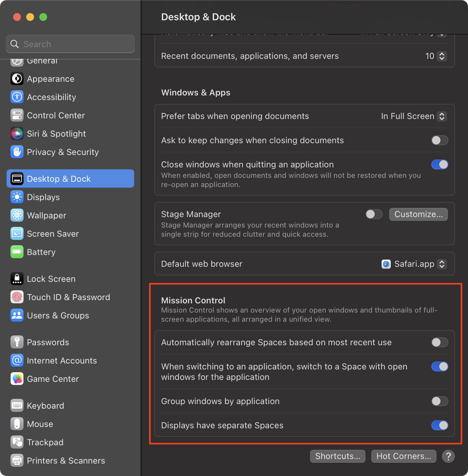
Task: Select Lock Screen in the sidebar
Action: [51, 279]
